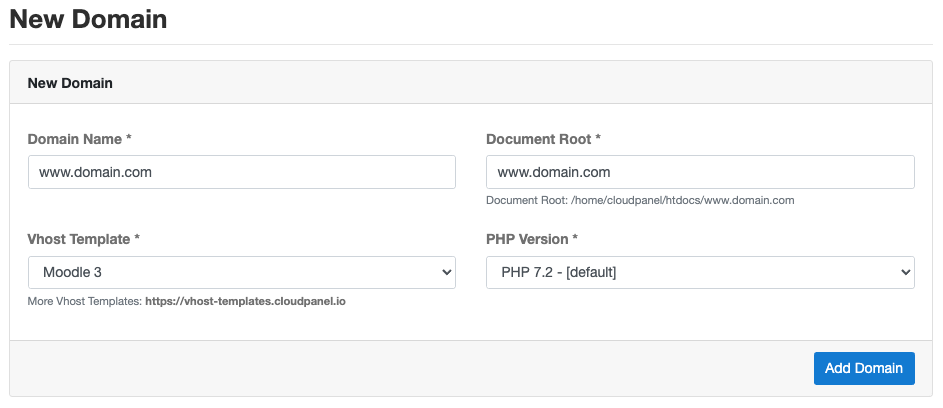Image resolution: width=943 pixels, height=408 pixels.
Task: Open the PHP Version dropdown
Action: [700, 273]
